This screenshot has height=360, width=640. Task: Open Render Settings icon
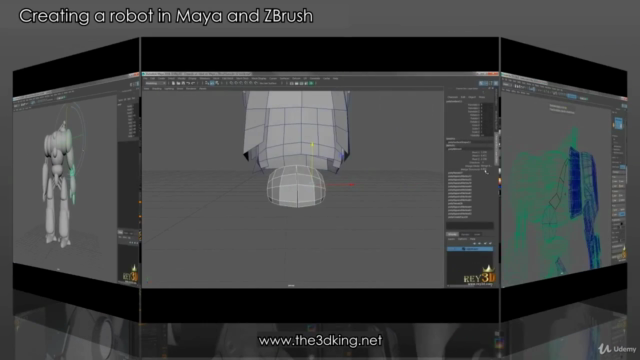click(x=306, y=83)
